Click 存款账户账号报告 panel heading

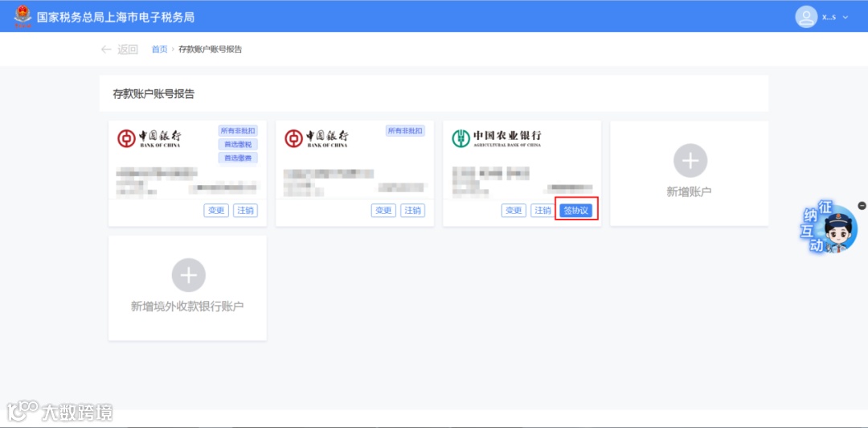154,93
